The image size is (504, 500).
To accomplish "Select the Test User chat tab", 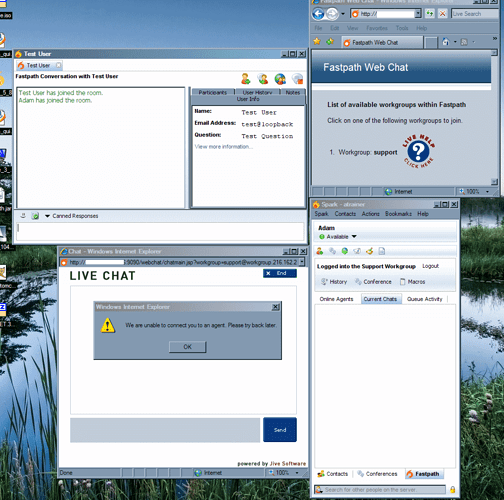I will pyautogui.click(x=38, y=65).
